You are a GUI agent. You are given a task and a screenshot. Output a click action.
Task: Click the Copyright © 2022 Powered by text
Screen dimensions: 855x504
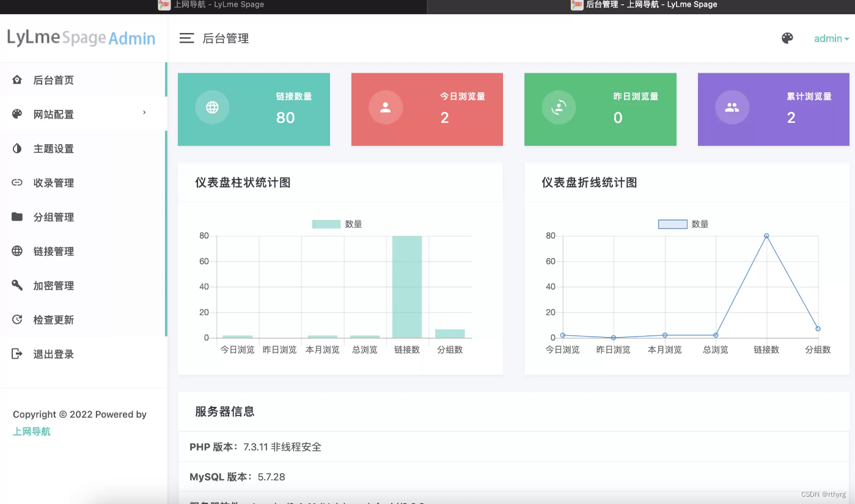point(79,414)
